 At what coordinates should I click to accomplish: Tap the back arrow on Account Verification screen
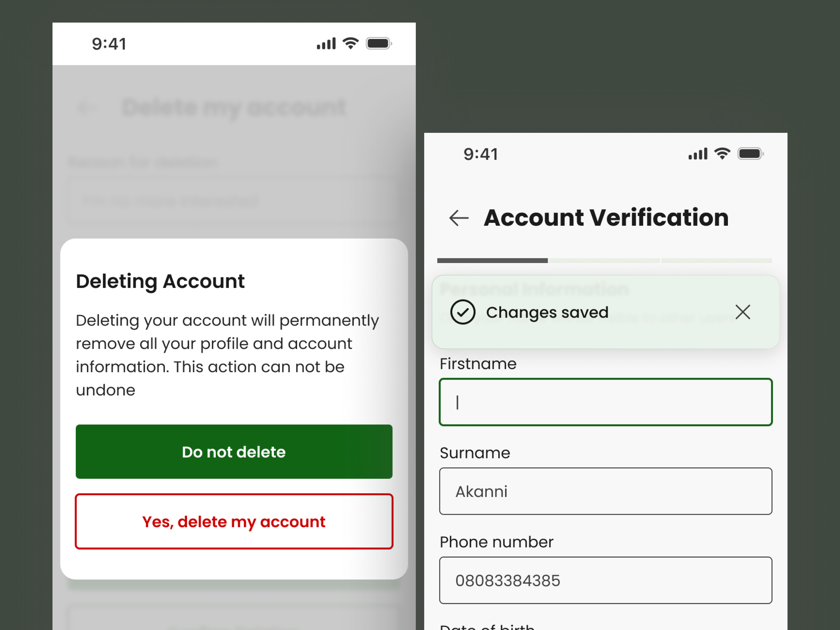coord(459,218)
